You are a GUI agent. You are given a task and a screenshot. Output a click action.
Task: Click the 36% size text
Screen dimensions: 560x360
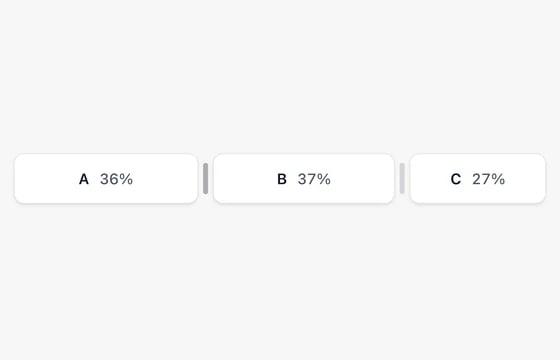click(x=116, y=179)
